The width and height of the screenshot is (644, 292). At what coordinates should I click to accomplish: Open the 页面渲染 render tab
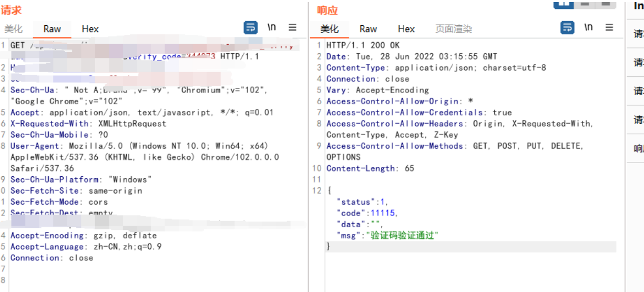coord(454,29)
